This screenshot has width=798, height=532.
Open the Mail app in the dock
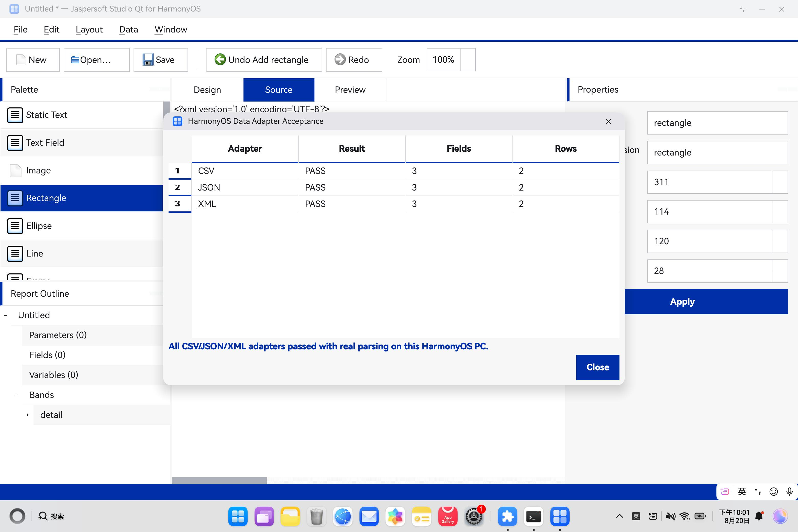(369, 516)
